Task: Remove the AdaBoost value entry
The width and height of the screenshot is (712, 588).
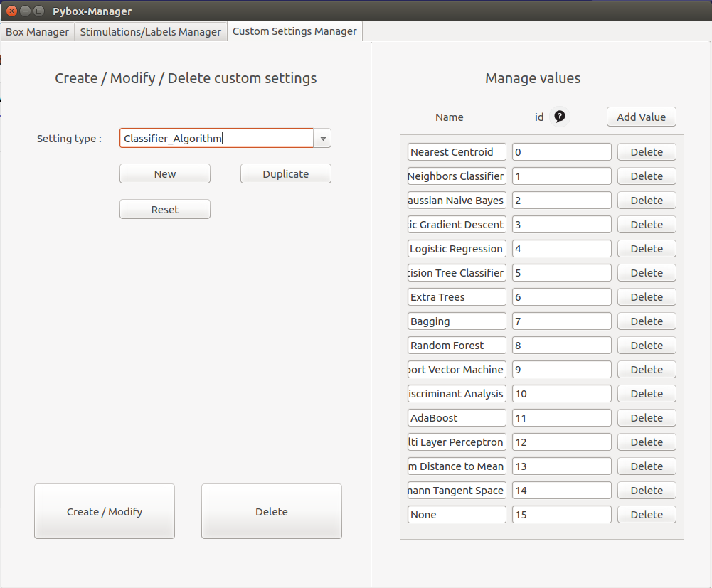Action: point(646,418)
